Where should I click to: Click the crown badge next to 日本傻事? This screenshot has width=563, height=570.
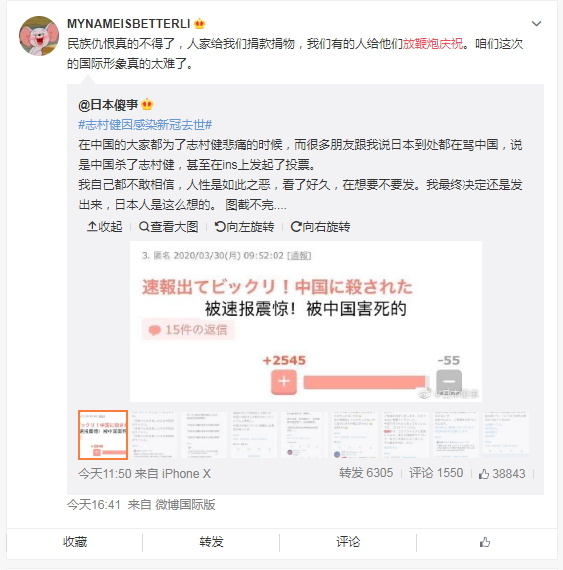(147, 105)
